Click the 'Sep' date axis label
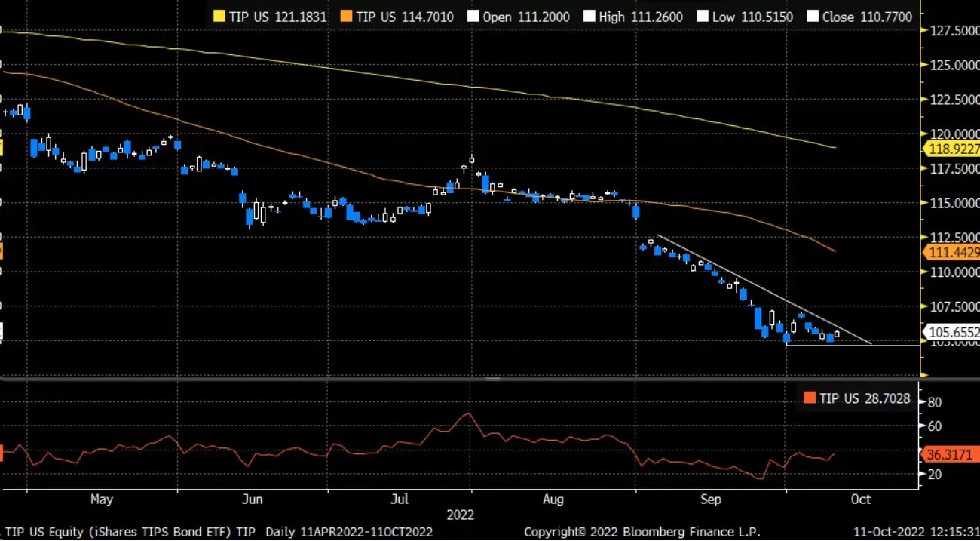This screenshot has width=980, height=541. pyautogui.click(x=711, y=499)
